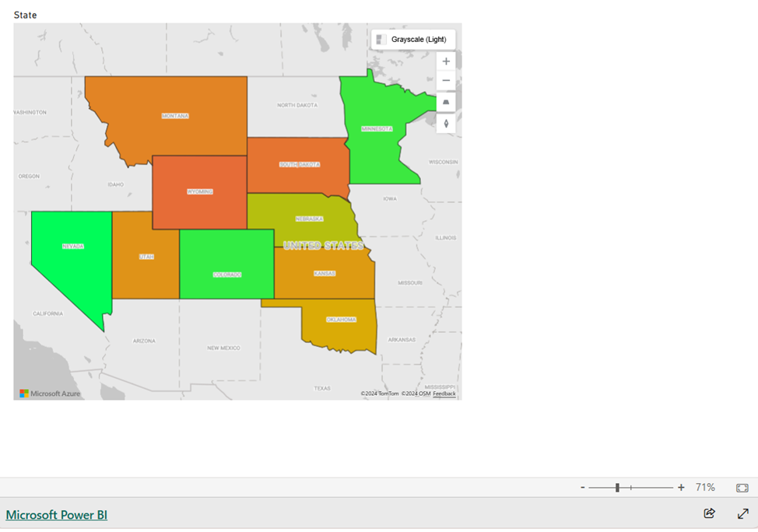Select the South Dakota state shape
The image size is (758, 532).
click(x=300, y=165)
